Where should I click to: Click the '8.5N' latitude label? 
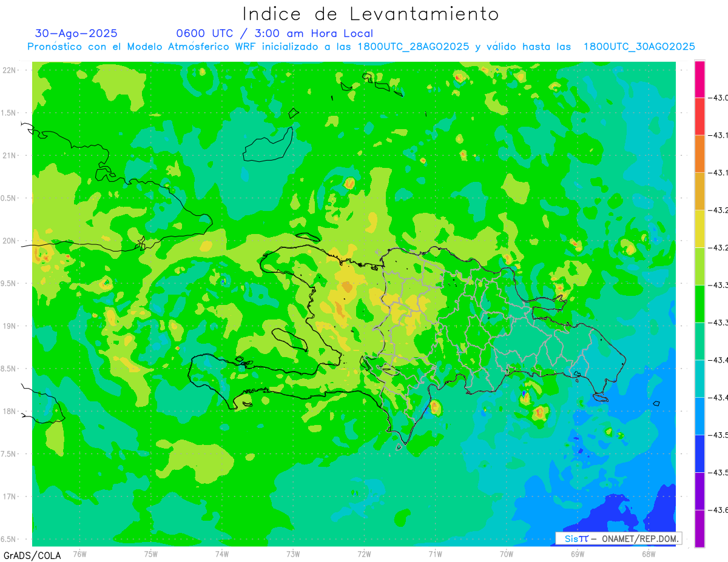pyautogui.click(x=9, y=369)
